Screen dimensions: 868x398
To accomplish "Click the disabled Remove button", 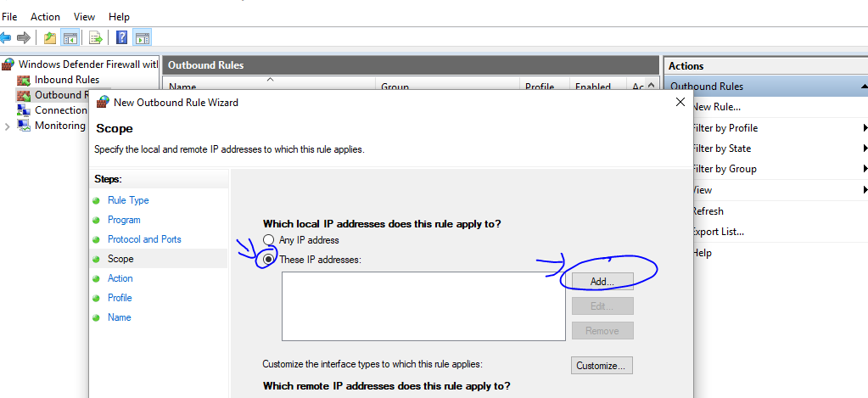I will [x=602, y=331].
